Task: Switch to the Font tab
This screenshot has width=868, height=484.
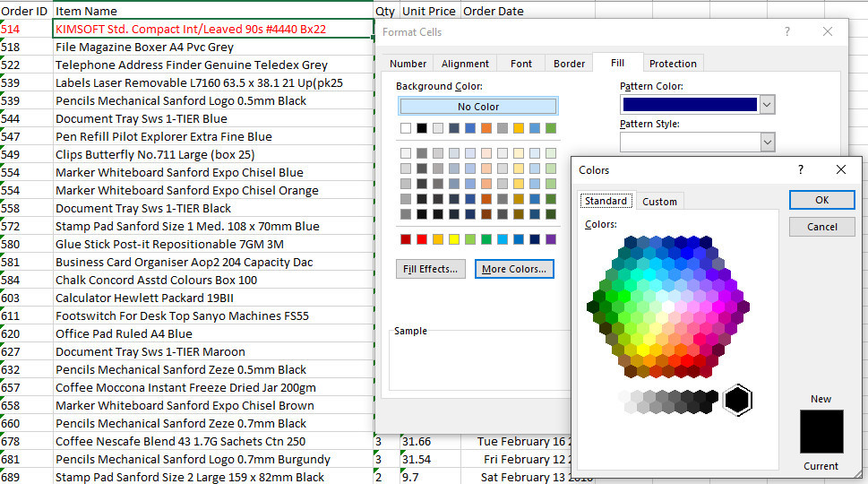Action: (521, 64)
